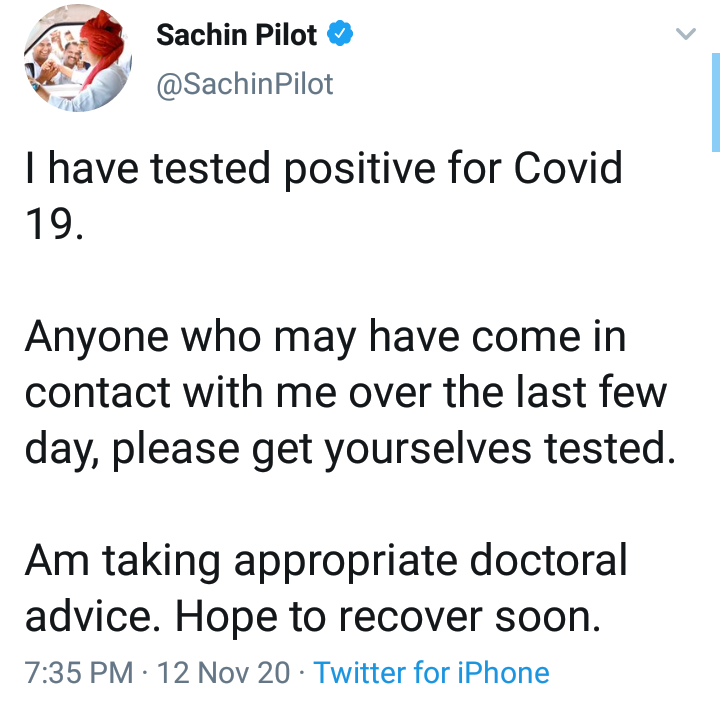Open the tweet options chevron
The image size is (720, 714).
point(685,35)
